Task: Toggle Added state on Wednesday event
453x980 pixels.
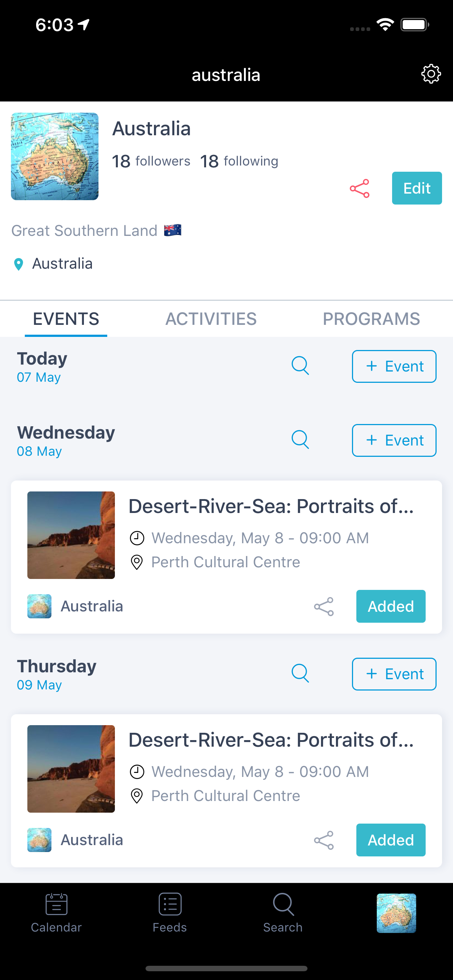Action: (391, 606)
